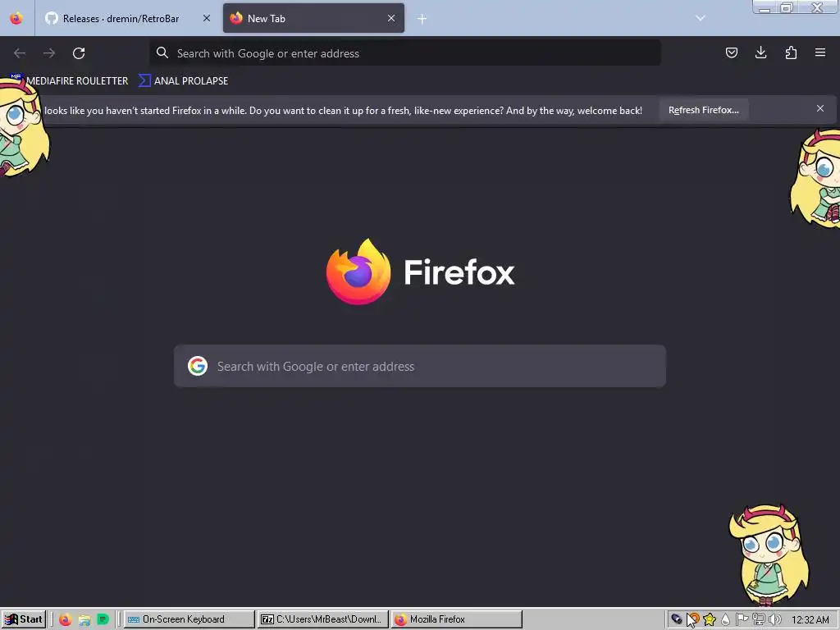
Task: Switch to Mozilla Firefox taskbar button
Action: pyautogui.click(x=456, y=619)
